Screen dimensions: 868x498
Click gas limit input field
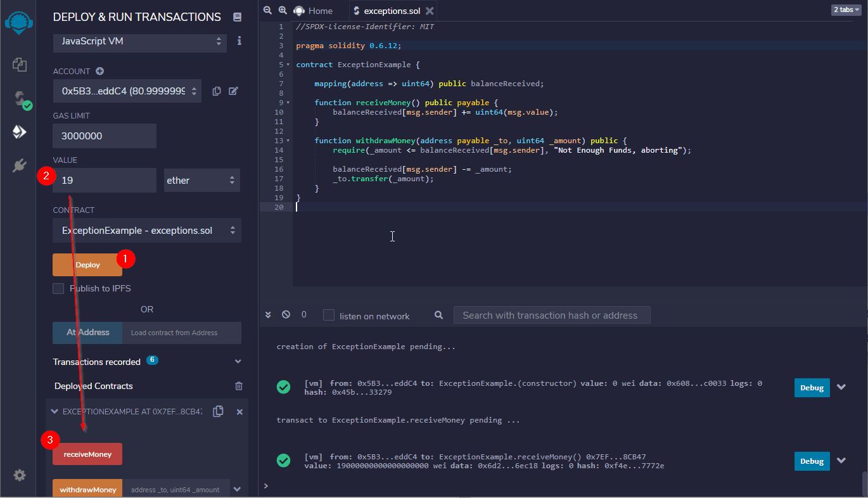[105, 136]
